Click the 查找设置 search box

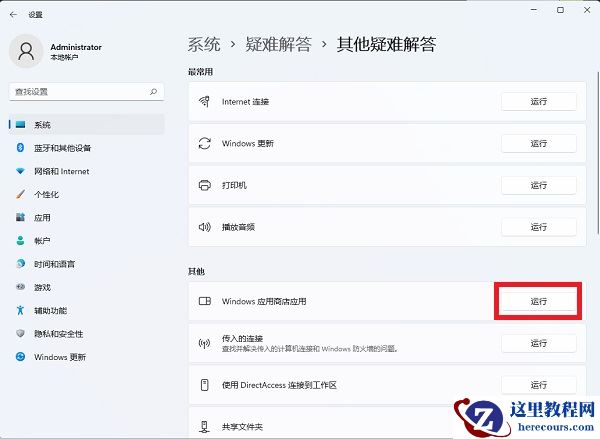pos(86,92)
